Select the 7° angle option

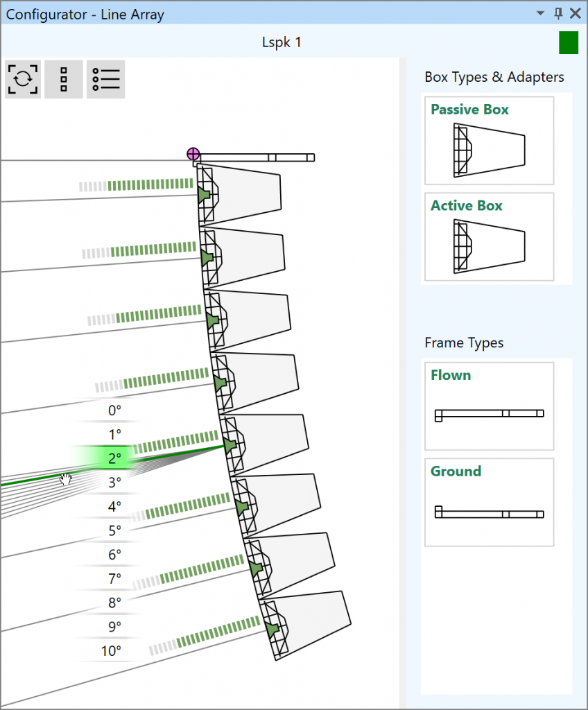[x=114, y=578]
